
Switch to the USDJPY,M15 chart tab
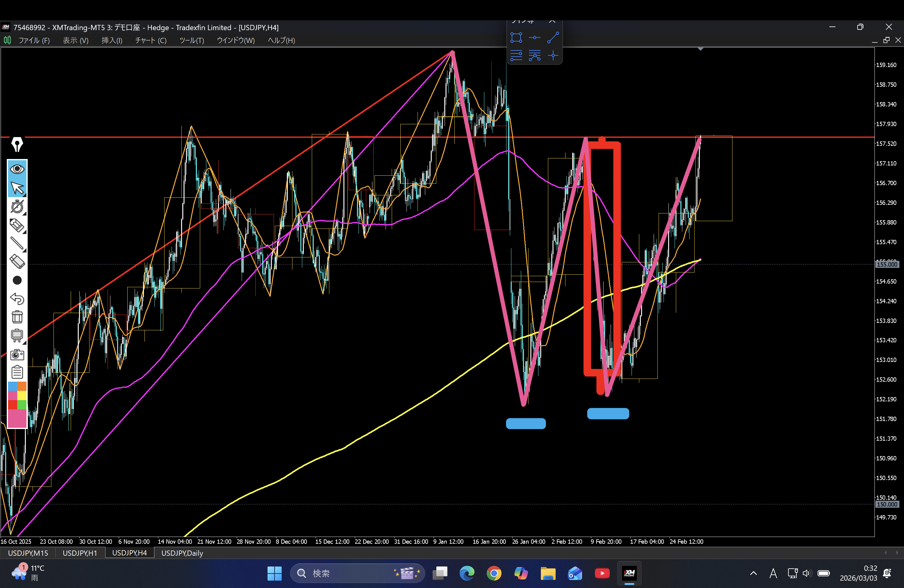[28, 553]
